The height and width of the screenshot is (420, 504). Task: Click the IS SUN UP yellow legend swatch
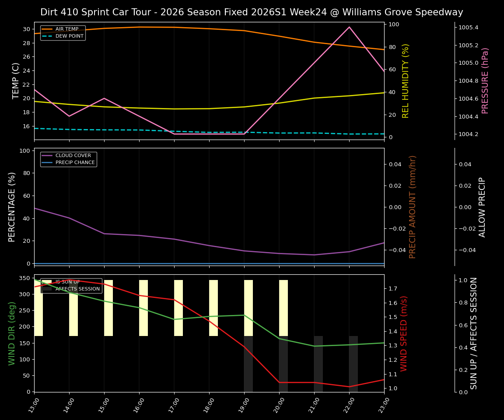[46, 282]
